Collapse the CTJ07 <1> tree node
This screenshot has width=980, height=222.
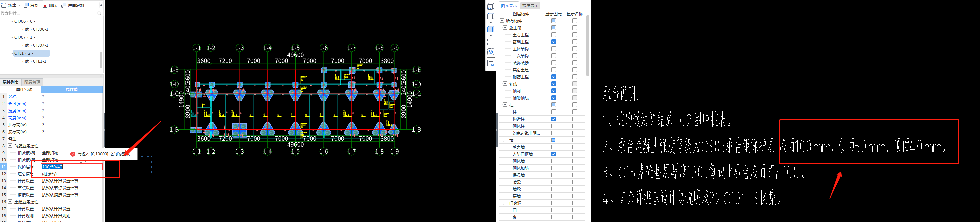[x=12, y=37]
